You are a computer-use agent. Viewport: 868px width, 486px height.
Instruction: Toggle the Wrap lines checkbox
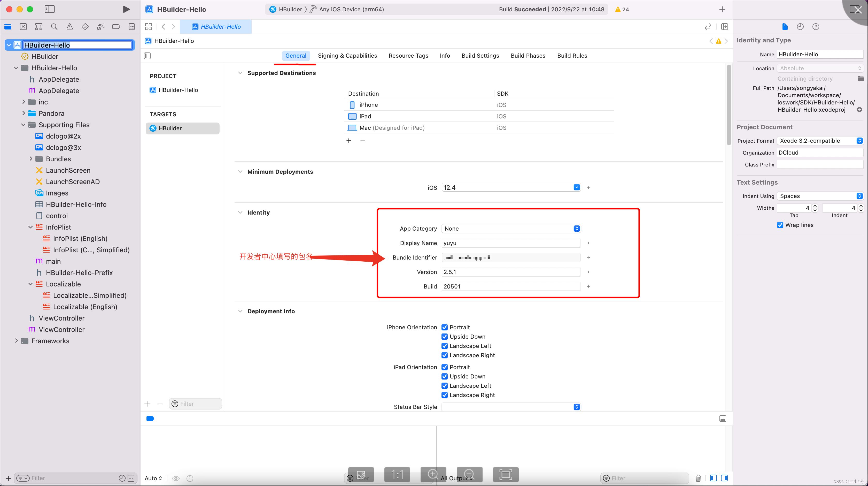[780, 225]
